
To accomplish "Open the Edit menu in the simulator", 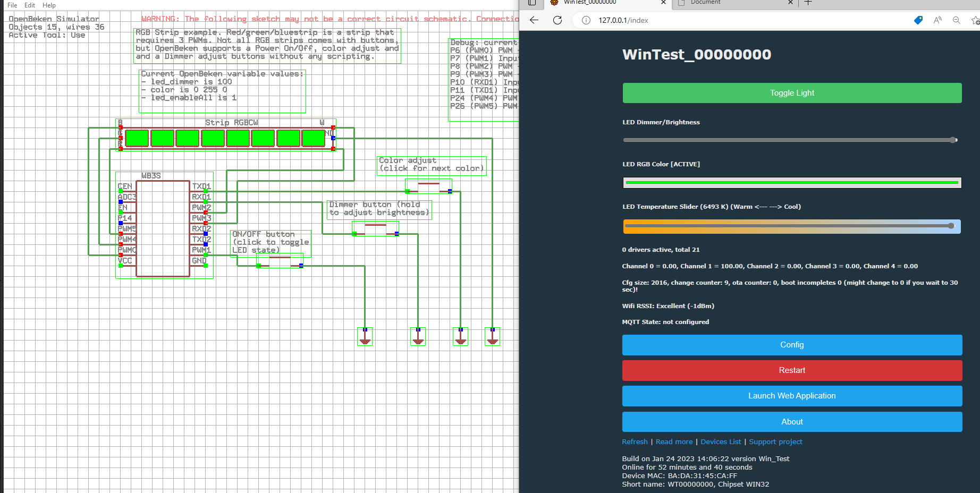I will click(x=30, y=5).
